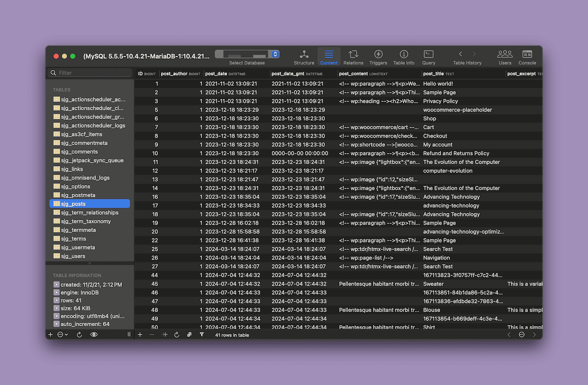Go back in Table History

click(460, 54)
